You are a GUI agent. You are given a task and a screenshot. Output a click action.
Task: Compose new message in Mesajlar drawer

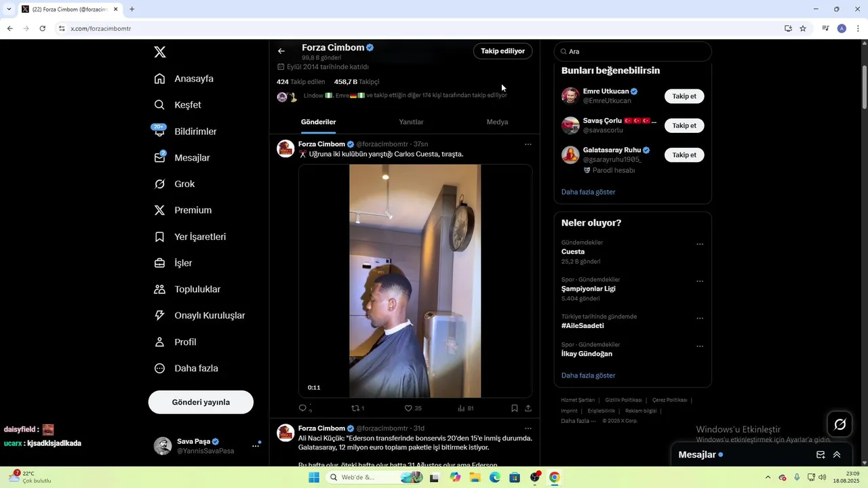tap(821, 455)
